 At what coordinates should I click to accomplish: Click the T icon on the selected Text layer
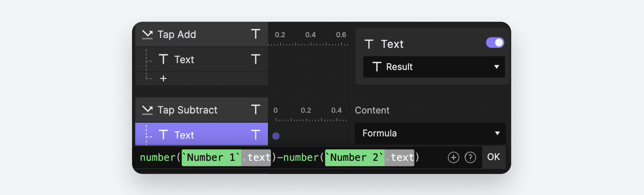tap(255, 135)
